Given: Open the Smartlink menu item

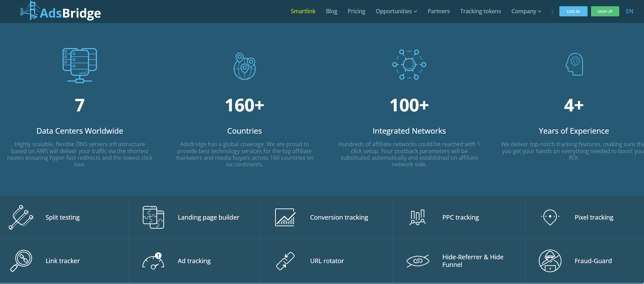Looking at the screenshot, I should [x=303, y=11].
